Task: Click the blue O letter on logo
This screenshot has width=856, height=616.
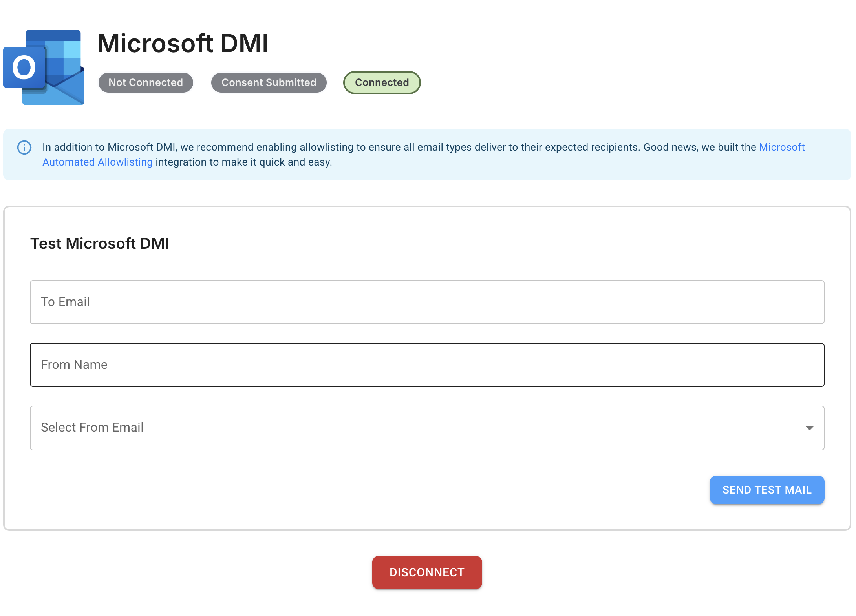Action: (x=24, y=67)
